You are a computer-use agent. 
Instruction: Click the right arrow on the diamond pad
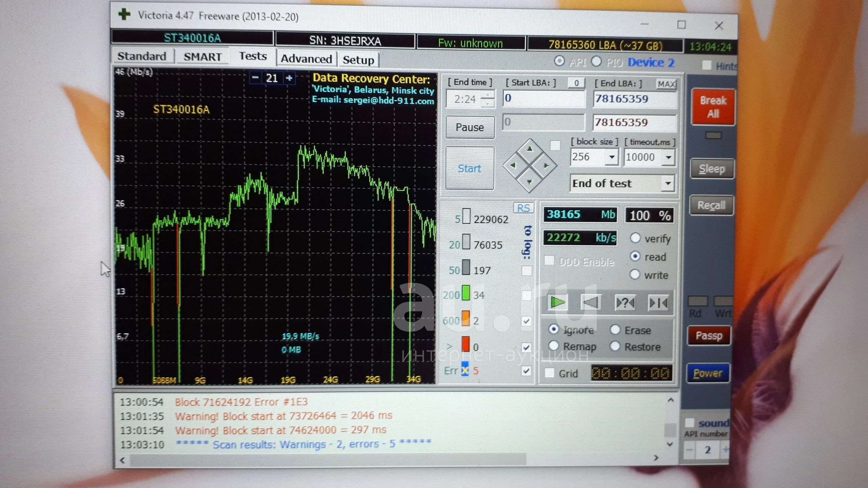coord(546,165)
